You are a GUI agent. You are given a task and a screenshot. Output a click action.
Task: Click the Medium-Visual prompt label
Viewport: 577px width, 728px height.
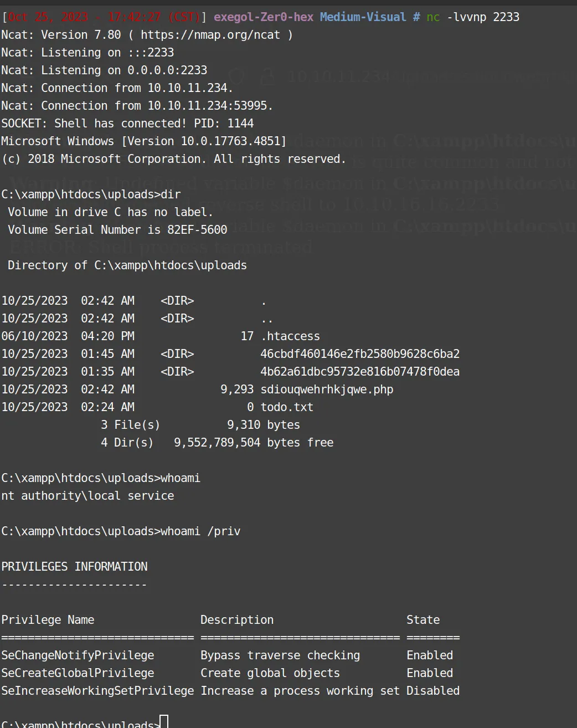click(x=363, y=17)
